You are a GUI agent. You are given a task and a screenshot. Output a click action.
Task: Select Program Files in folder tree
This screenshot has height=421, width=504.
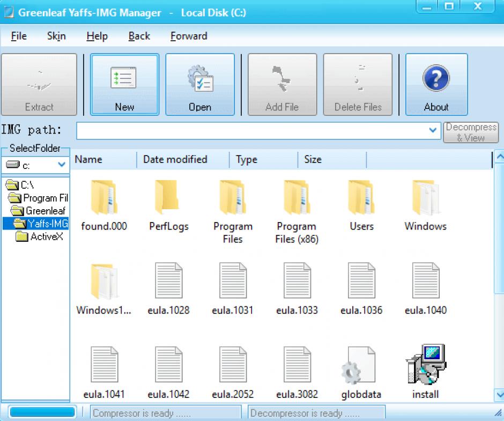[x=39, y=198]
